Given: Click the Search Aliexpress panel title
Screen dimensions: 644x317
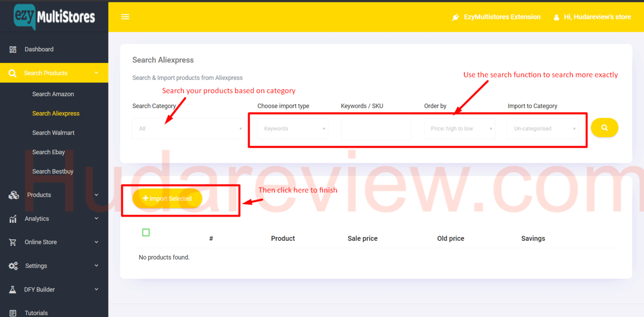Looking at the screenshot, I should 163,60.
